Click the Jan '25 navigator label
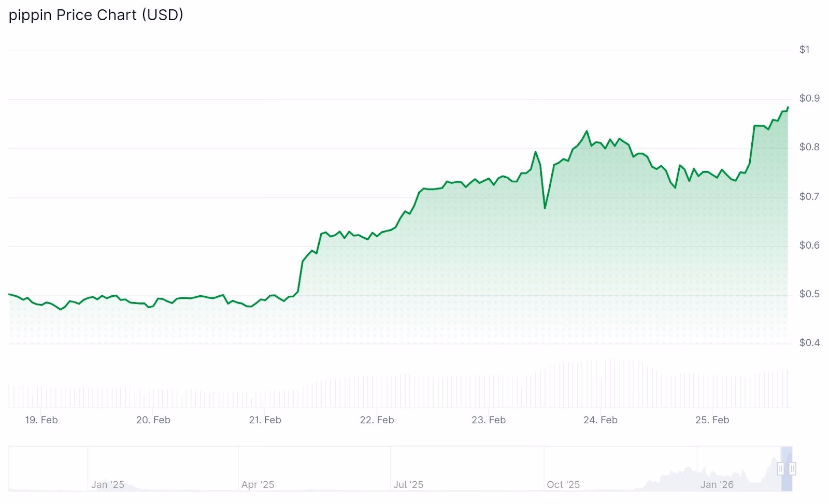The height and width of the screenshot is (504, 829). (108, 484)
